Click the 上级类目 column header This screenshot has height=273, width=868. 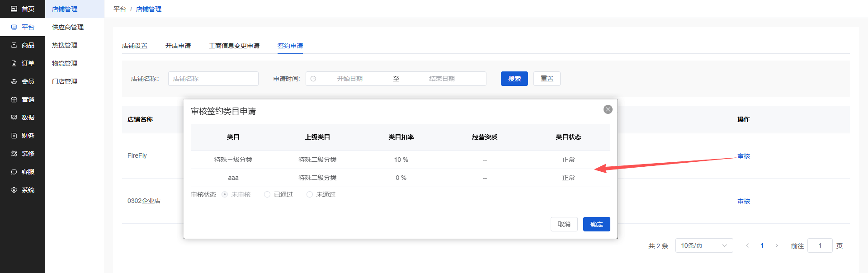pyautogui.click(x=317, y=137)
